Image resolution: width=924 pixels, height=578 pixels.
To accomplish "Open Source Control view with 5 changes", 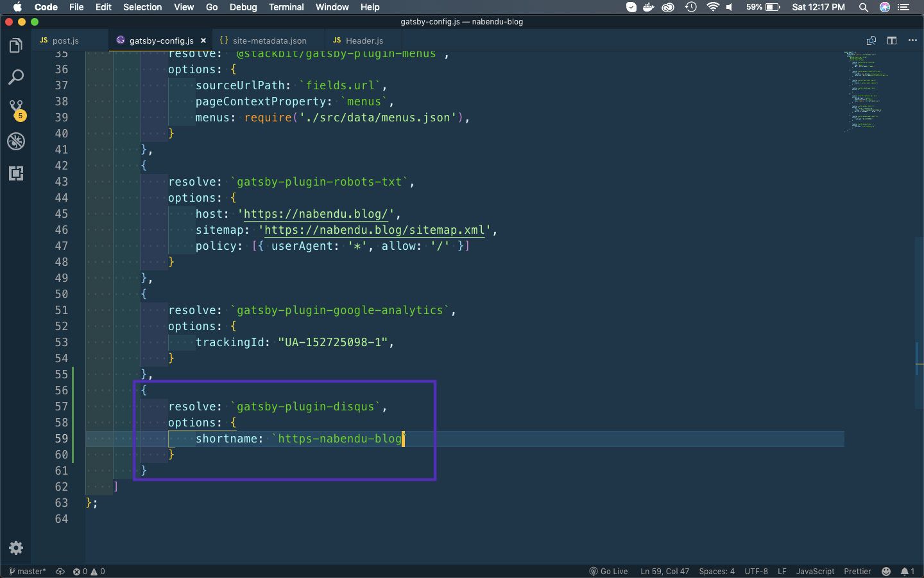I will [x=16, y=110].
